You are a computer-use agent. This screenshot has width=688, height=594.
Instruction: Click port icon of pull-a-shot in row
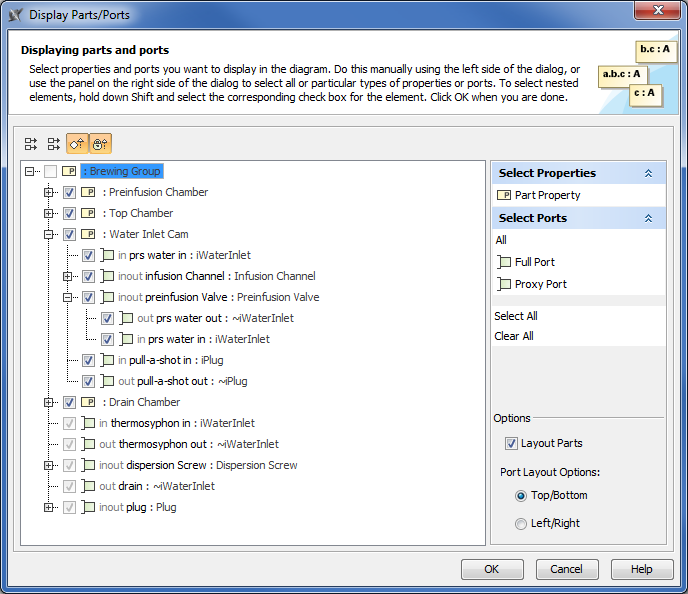[107, 361]
